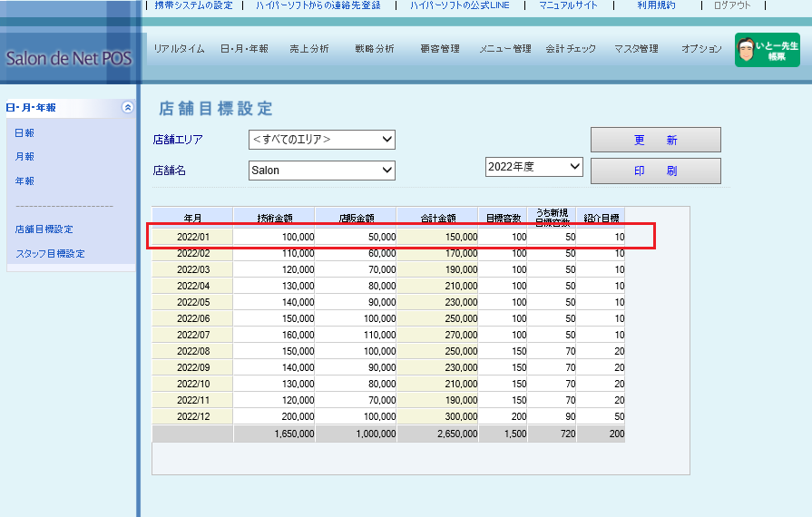812x517 pixels.
Task: Open the 売上分析 menu
Action: click(308, 49)
